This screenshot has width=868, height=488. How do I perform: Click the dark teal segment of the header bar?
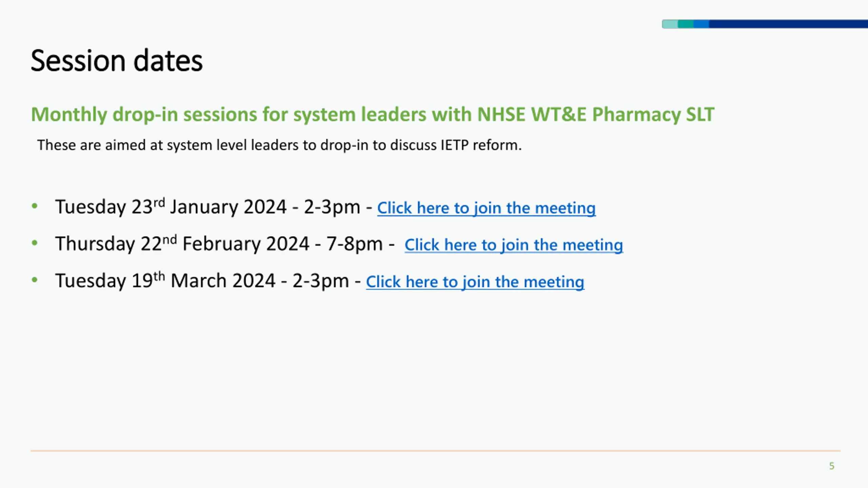(686, 24)
